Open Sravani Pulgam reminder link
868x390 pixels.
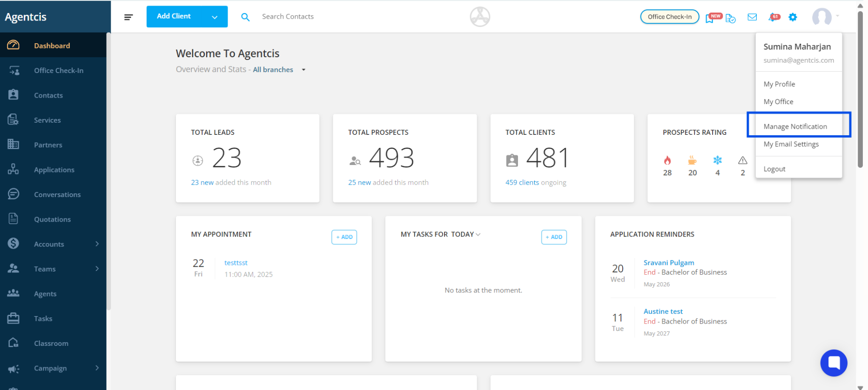tap(668, 263)
